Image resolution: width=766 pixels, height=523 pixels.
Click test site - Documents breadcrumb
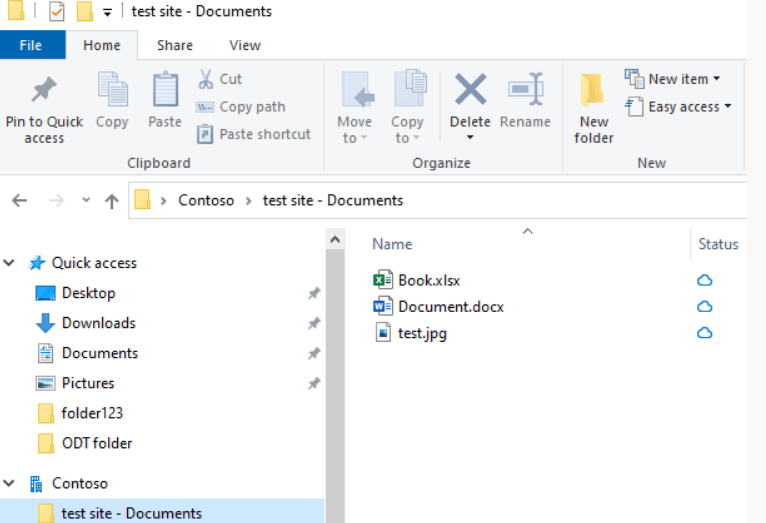click(x=333, y=201)
